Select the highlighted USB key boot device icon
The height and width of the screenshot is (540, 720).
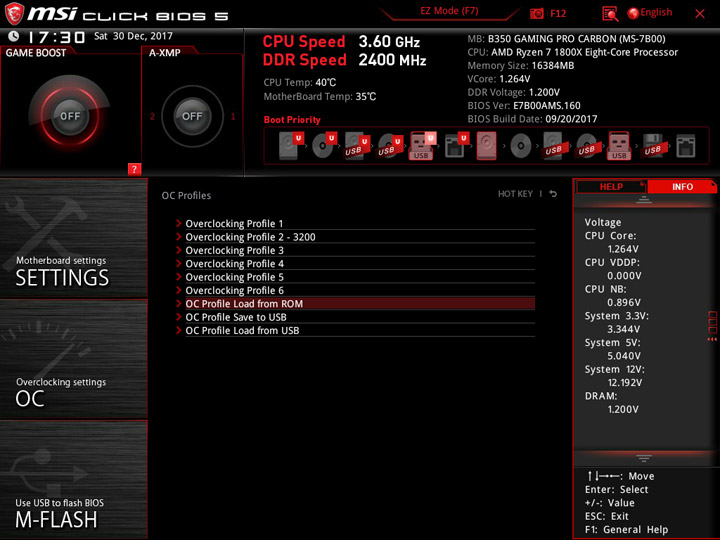point(422,146)
